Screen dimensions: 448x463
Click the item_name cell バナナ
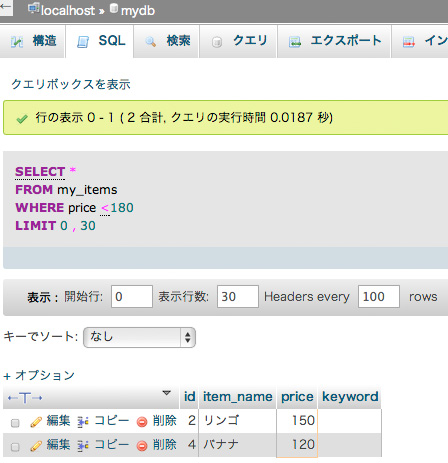(x=237, y=445)
